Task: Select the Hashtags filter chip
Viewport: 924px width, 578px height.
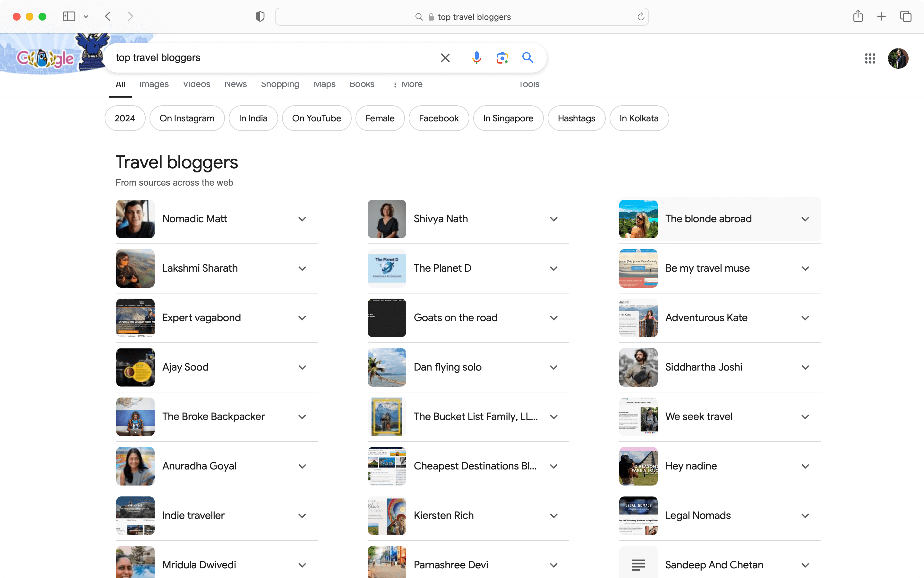Action: click(x=577, y=118)
